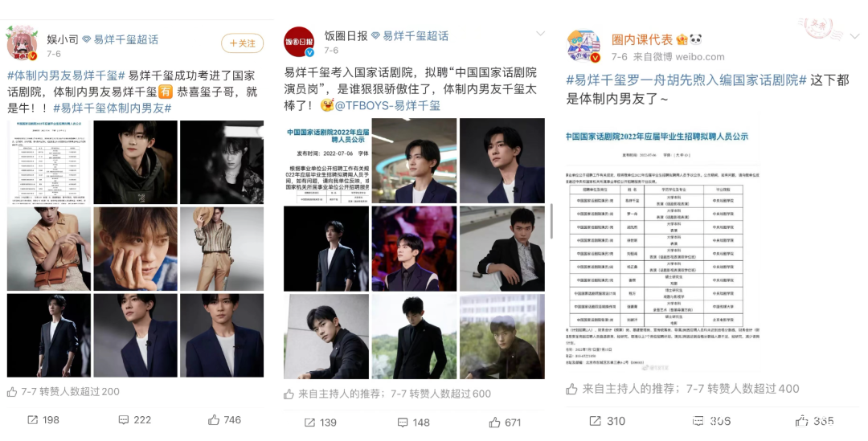Open 娱小司 profile avatar
The height and width of the screenshot is (441, 868).
tap(23, 43)
